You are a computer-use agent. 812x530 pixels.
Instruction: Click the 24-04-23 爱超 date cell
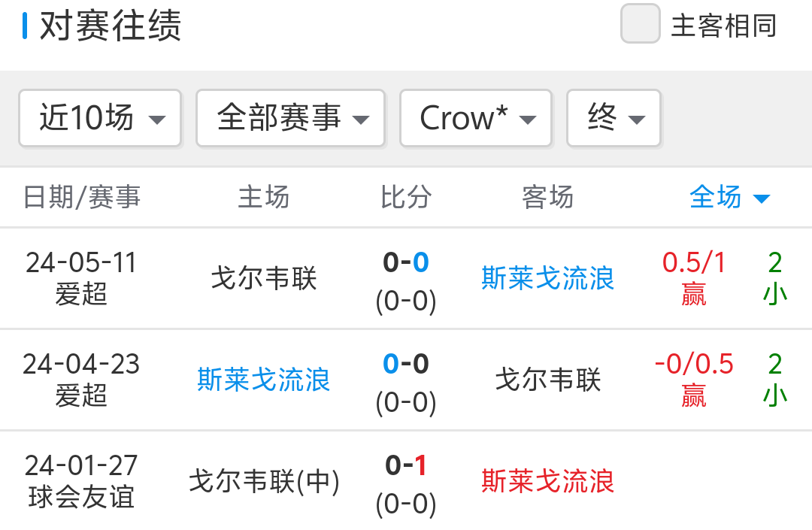click(x=81, y=379)
